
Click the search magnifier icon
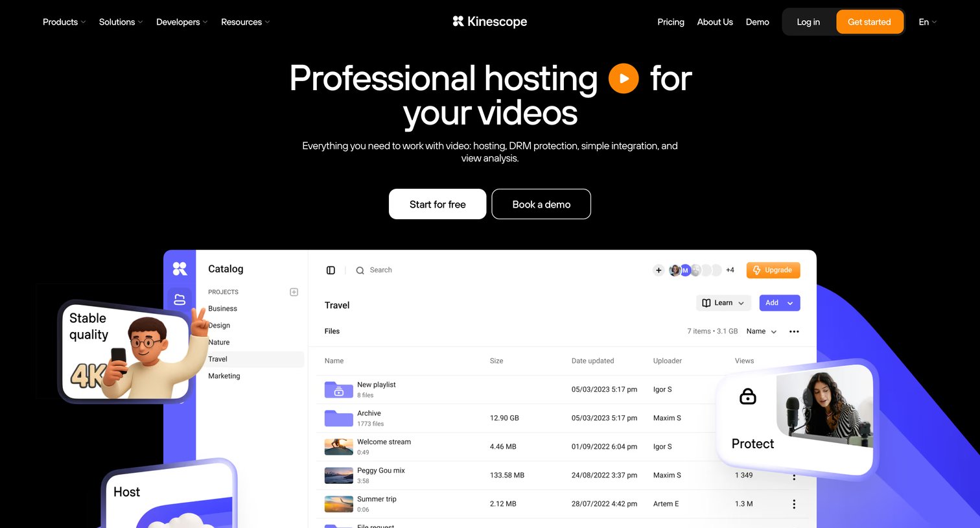[x=360, y=270]
